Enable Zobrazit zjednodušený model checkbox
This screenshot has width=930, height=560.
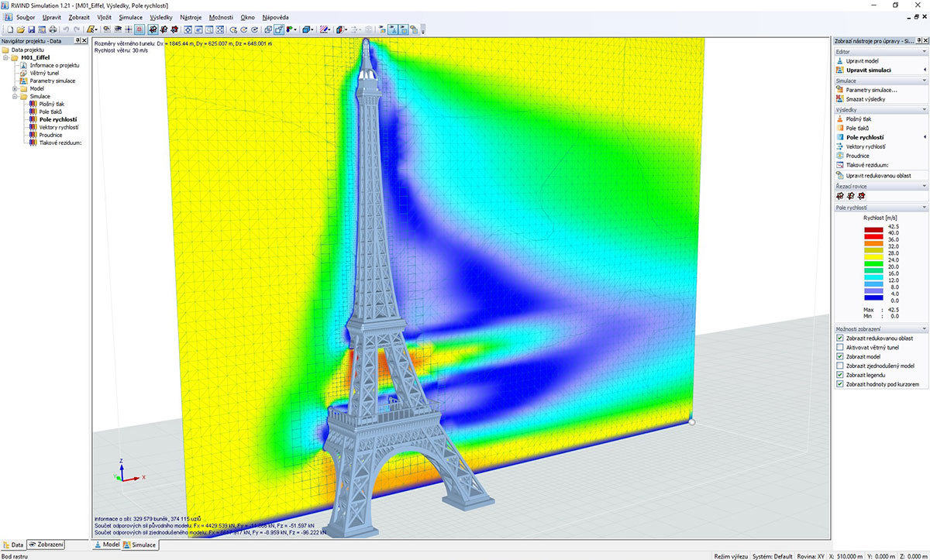[x=840, y=366]
